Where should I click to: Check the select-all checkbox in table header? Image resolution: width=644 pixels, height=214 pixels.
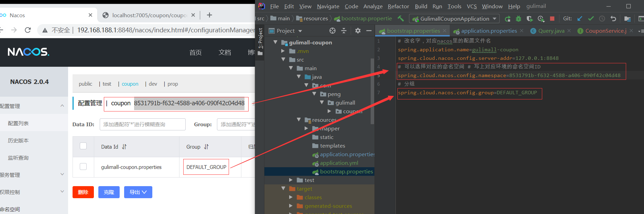point(83,146)
